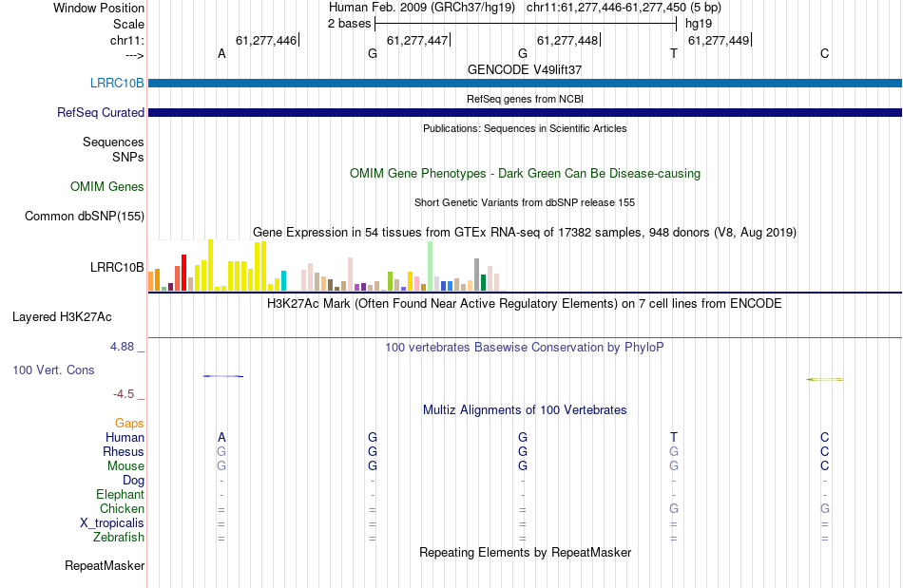903x588 pixels.
Task: Click the hg19 label beside scale bar
Action: (x=699, y=24)
